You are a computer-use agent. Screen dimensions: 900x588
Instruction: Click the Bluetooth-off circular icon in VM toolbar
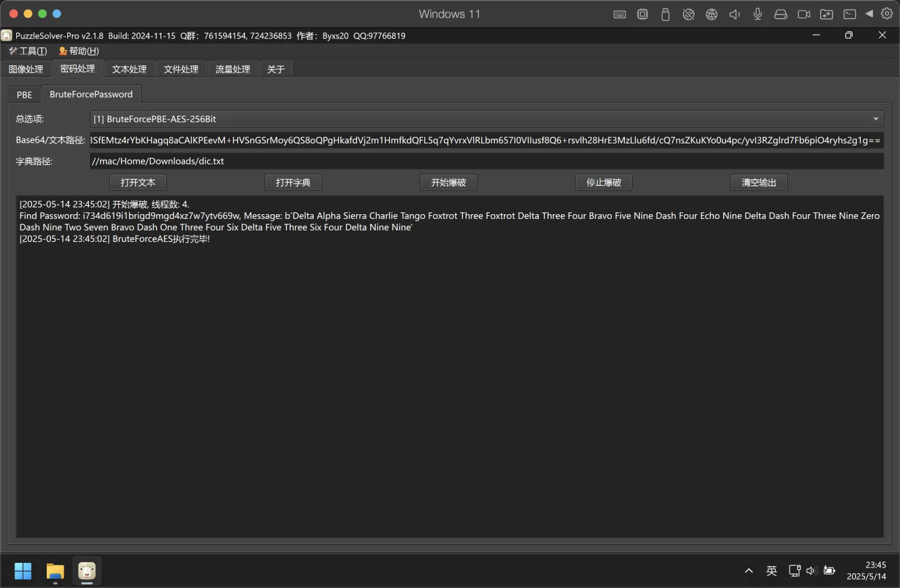[689, 14]
